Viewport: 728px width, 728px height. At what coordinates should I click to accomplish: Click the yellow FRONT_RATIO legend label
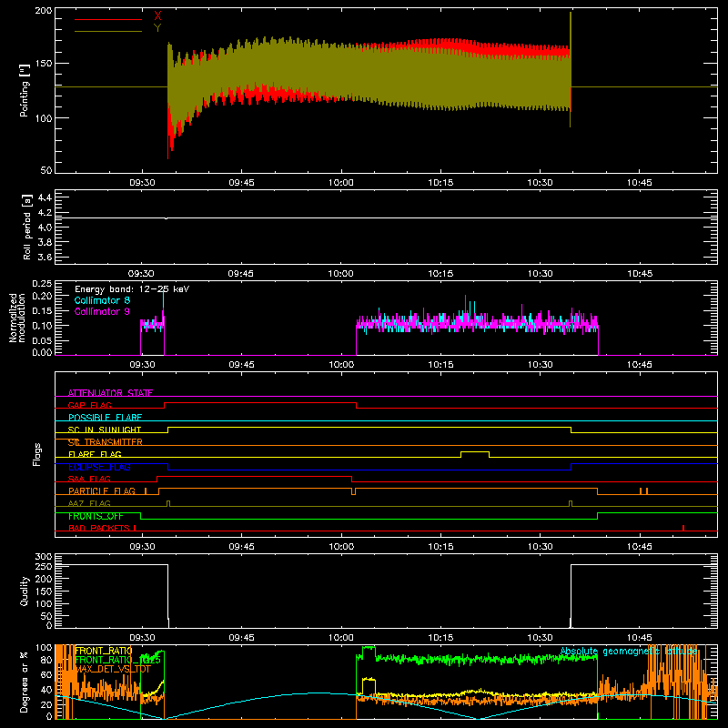click(104, 651)
